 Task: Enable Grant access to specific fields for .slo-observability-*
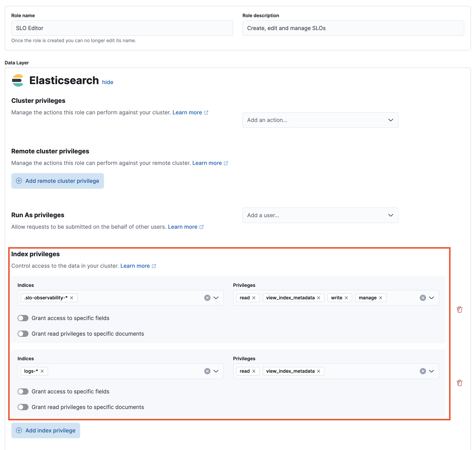[23, 318]
